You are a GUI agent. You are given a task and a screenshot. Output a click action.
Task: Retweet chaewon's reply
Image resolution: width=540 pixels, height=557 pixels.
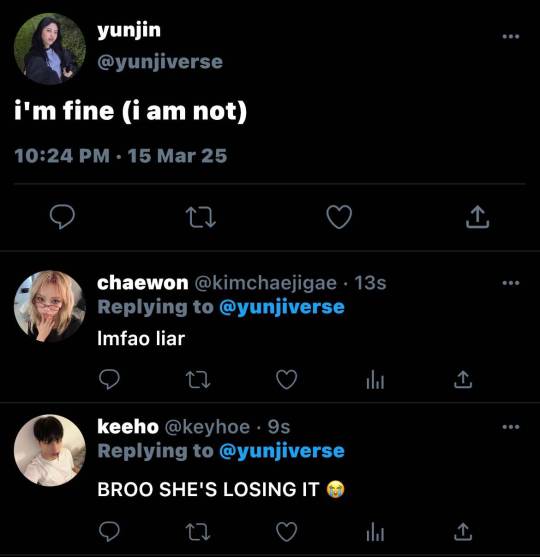198,379
